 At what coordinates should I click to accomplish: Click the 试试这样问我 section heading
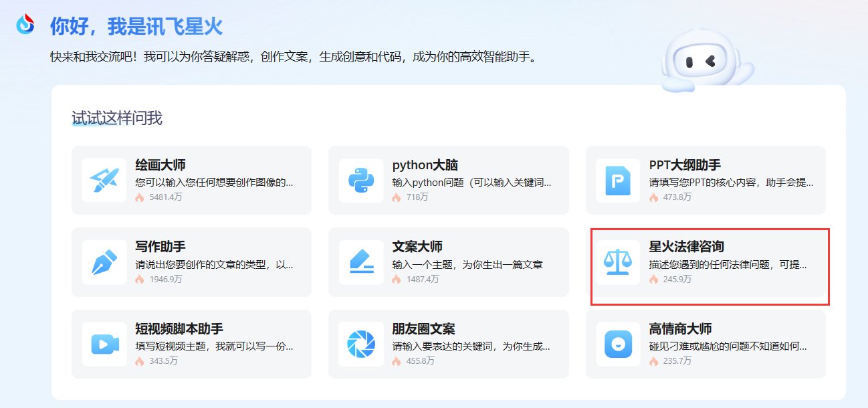coord(117,118)
